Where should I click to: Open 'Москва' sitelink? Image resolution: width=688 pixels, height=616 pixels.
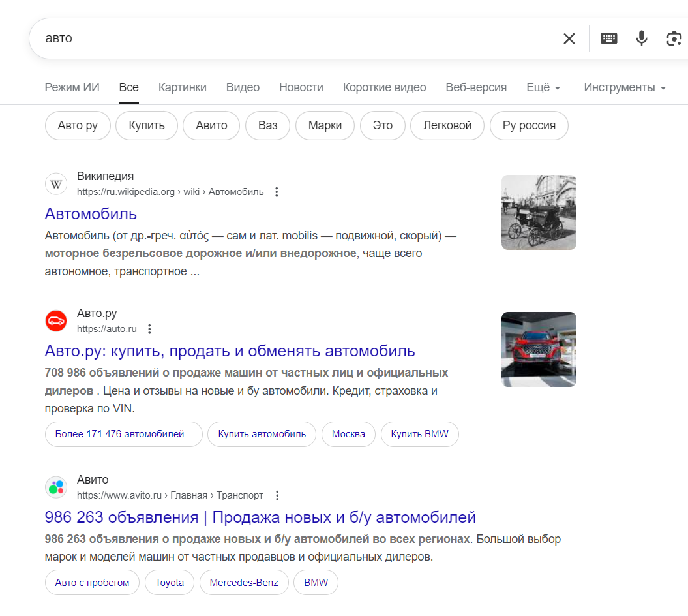348,434
